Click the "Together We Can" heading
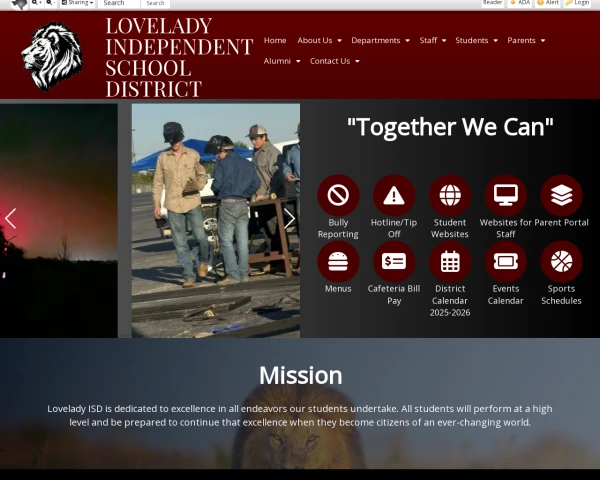The image size is (600, 480). [x=450, y=127]
